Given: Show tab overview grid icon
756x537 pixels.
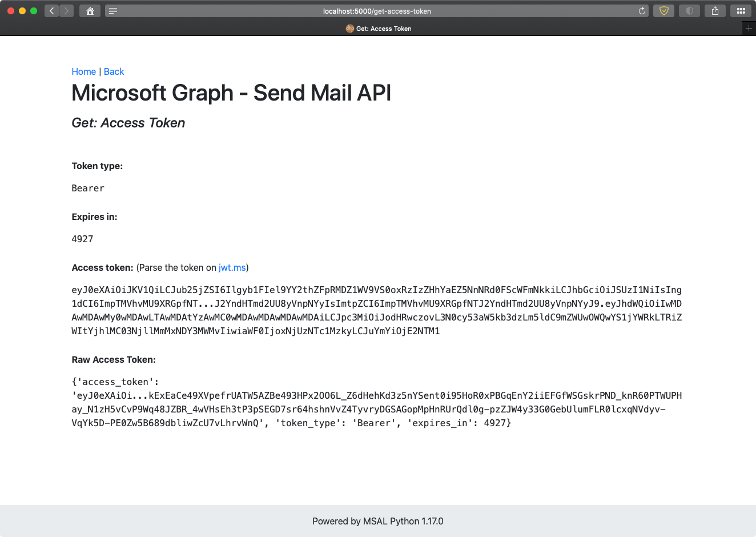Looking at the screenshot, I should (741, 11).
